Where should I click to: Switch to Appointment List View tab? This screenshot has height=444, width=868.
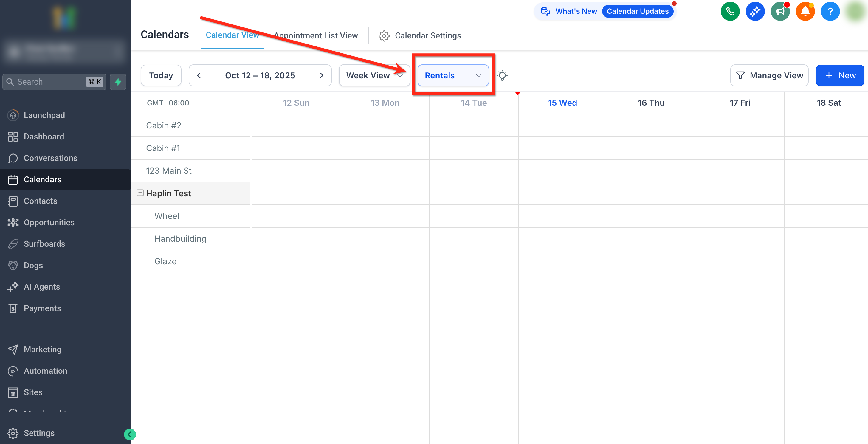coord(316,36)
